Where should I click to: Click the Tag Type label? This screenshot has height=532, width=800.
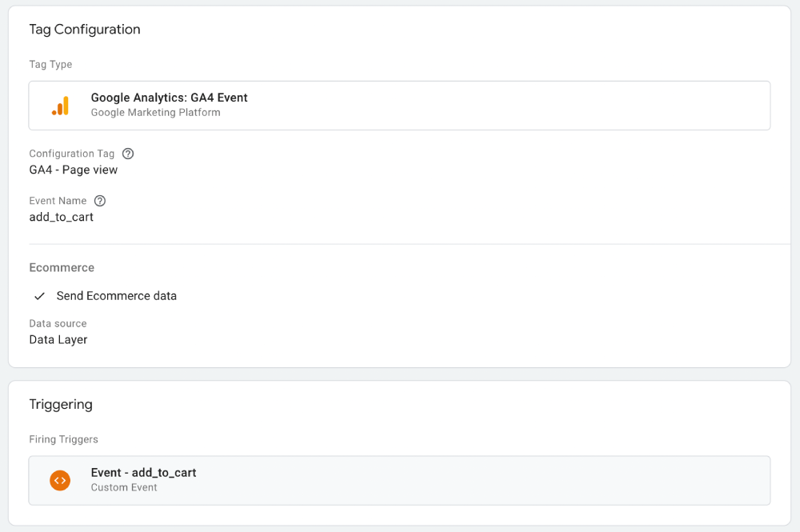coord(50,64)
